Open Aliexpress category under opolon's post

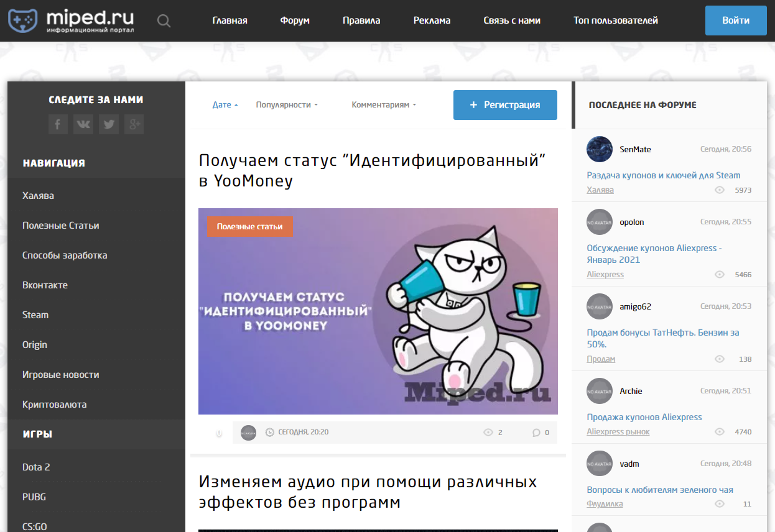pos(605,275)
